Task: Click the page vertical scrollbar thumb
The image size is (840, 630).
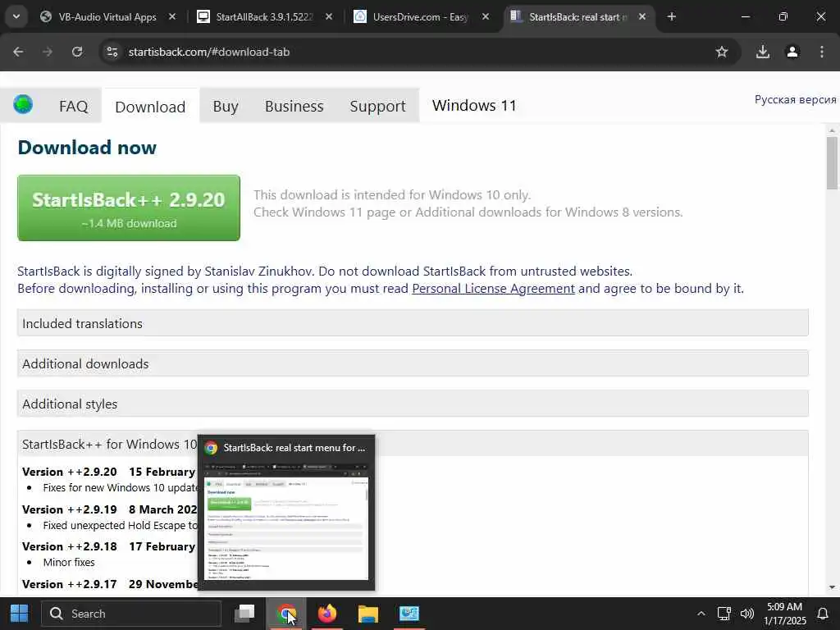Action: pos(832,163)
